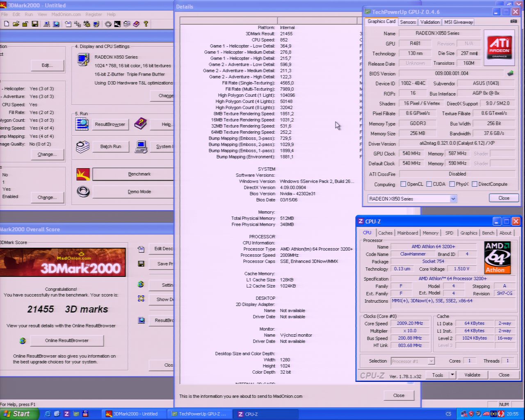Click the Edit Description icon in Overall Score
This screenshot has width=525, height=420.
point(141,249)
